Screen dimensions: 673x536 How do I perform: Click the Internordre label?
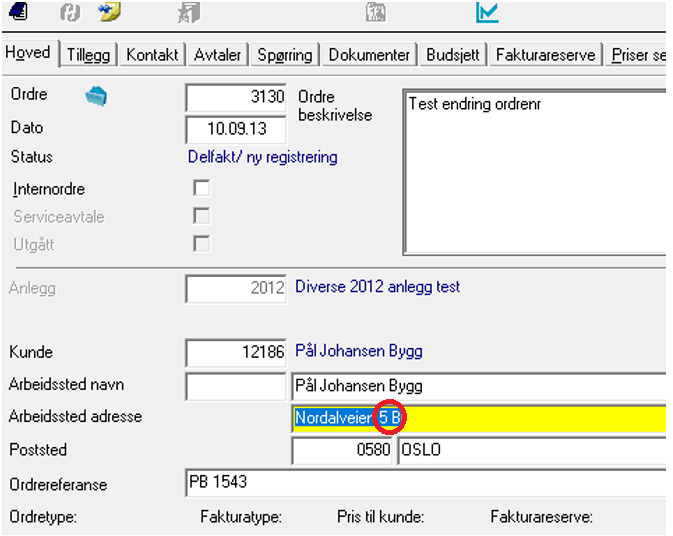coord(49,189)
